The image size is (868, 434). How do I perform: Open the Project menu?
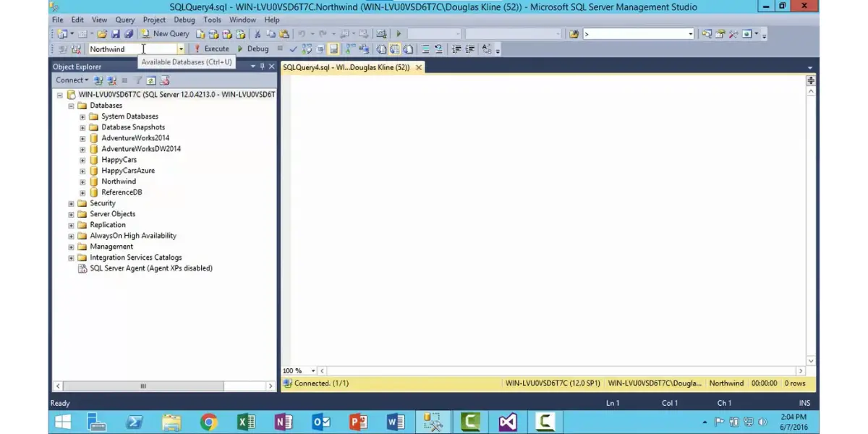154,20
